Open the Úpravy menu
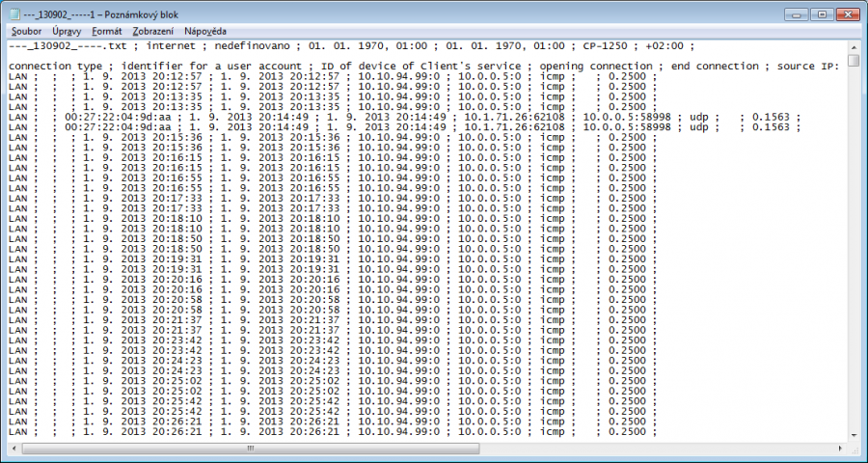This screenshot has height=463, width=868. [67, 32]
